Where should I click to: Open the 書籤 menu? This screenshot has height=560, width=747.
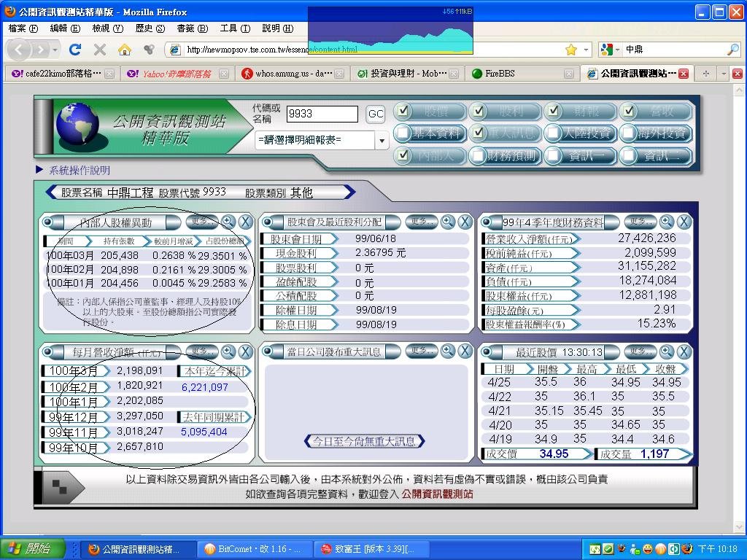[x=192, y=28]
